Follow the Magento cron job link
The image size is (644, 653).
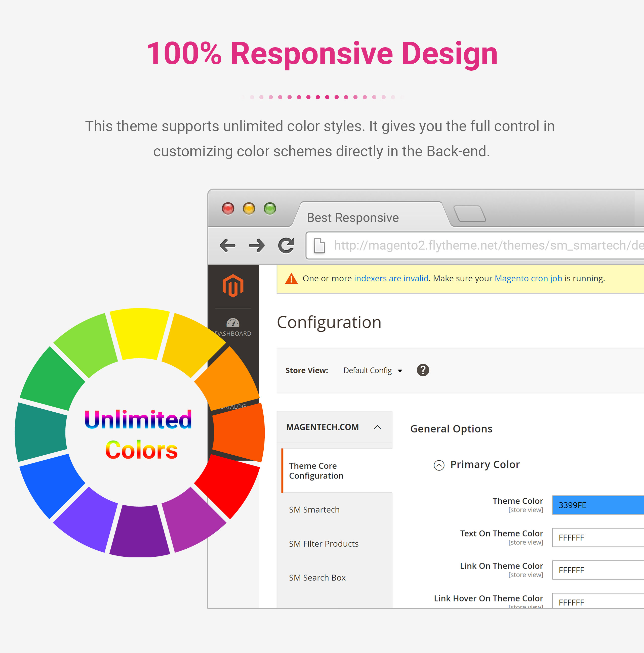click(x=528, y=279)
